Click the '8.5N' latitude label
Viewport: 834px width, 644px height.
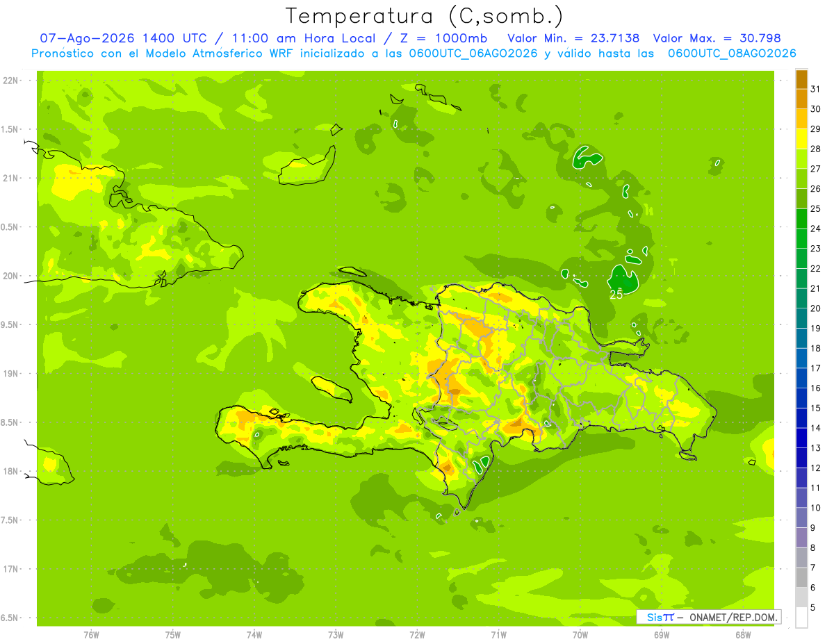tap(10, 423)
